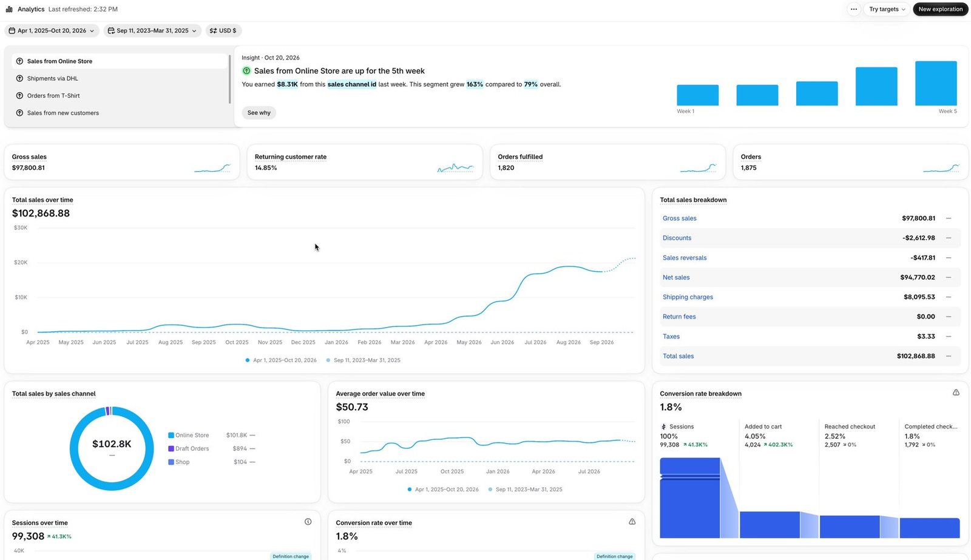
Task: Click the sales channel id highlighted term
Action: [x=352, y=84]
